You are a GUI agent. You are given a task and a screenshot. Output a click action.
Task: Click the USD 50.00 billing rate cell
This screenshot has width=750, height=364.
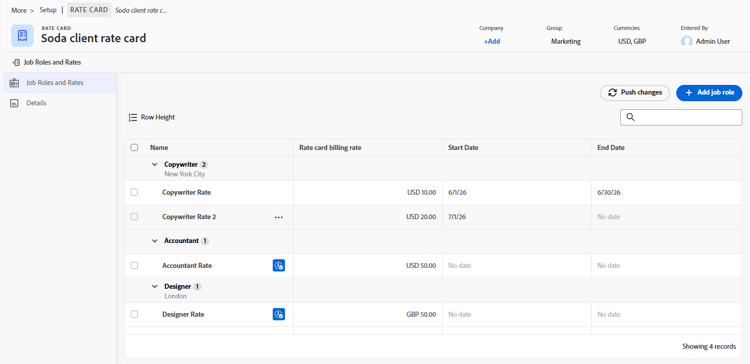(368, 265)
